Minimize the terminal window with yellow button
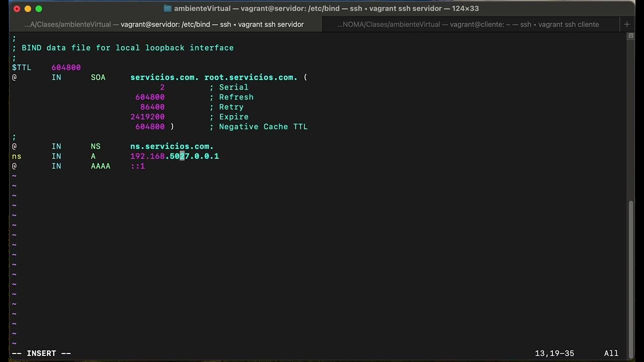 (28, 9)
